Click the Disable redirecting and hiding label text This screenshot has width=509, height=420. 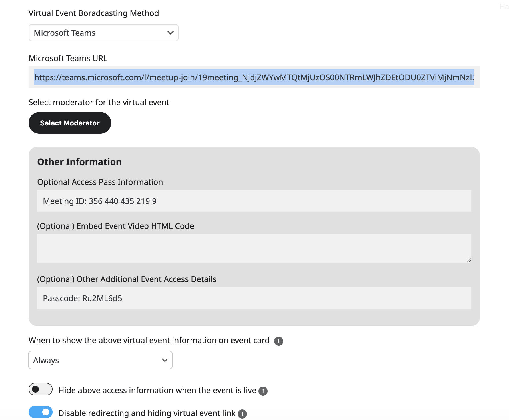(x=147, y=413)
